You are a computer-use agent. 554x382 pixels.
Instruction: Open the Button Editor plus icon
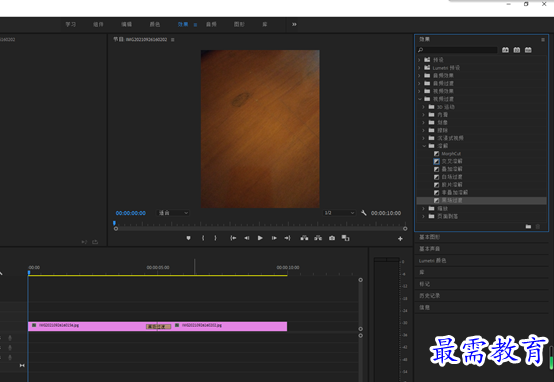point(400,239)
